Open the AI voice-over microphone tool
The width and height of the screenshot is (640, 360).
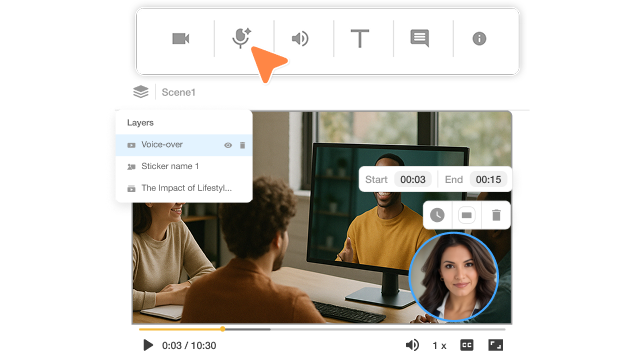(x=241, y=38)
